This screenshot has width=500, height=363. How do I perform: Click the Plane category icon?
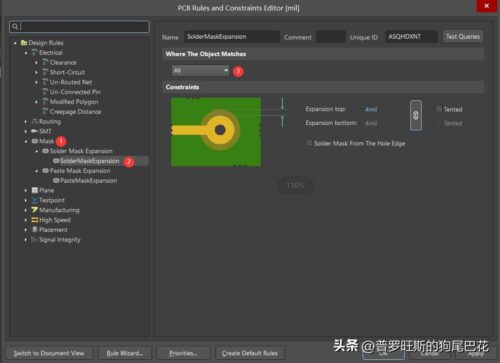(34, 190)
